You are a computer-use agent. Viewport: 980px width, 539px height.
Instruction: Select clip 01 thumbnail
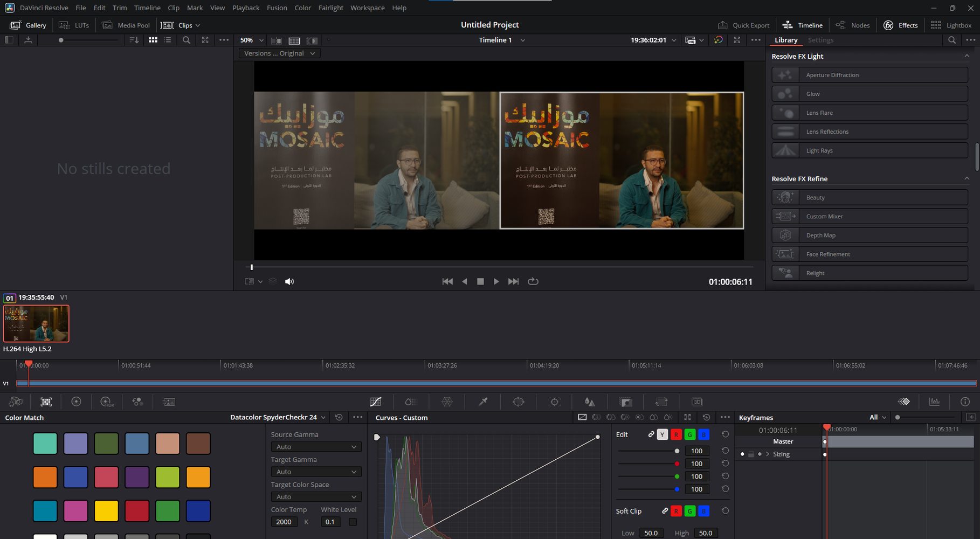coord(36,323)
